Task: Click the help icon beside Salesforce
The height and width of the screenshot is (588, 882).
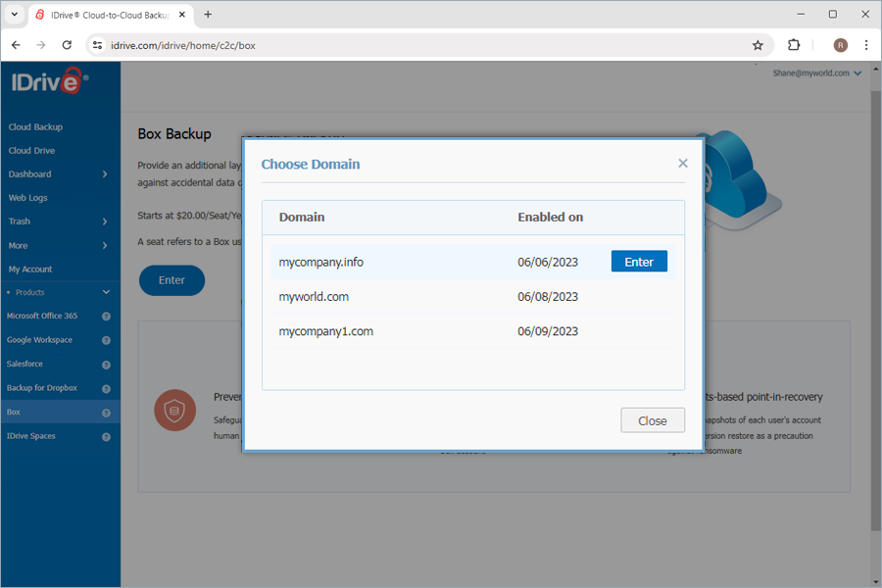Action: 107,364
